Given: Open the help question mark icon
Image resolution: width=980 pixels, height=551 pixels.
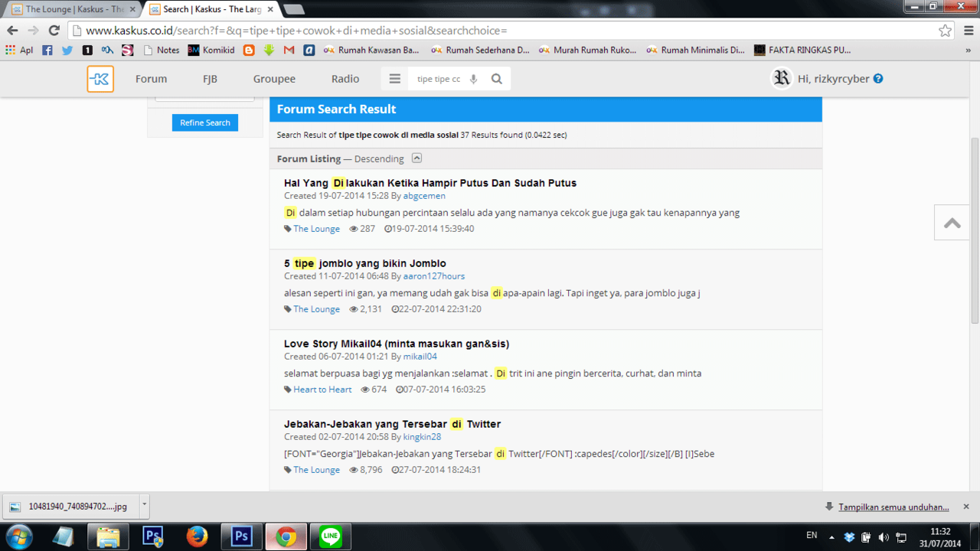Looking at the screenshot, I should (x=878, y=78).
